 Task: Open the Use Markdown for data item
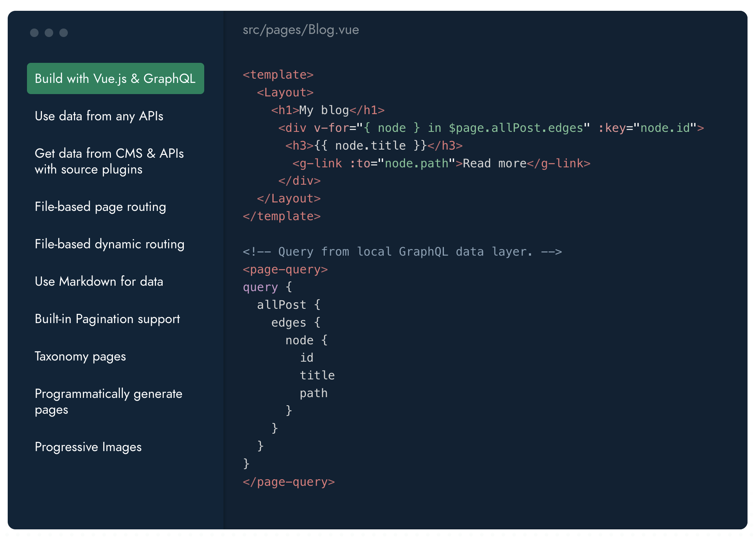tap(99, 281)
